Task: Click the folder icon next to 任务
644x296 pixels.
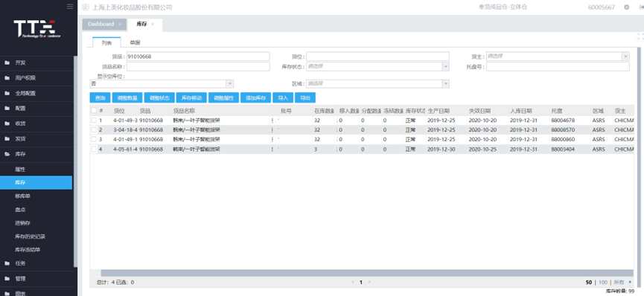Action: (7, 263)
